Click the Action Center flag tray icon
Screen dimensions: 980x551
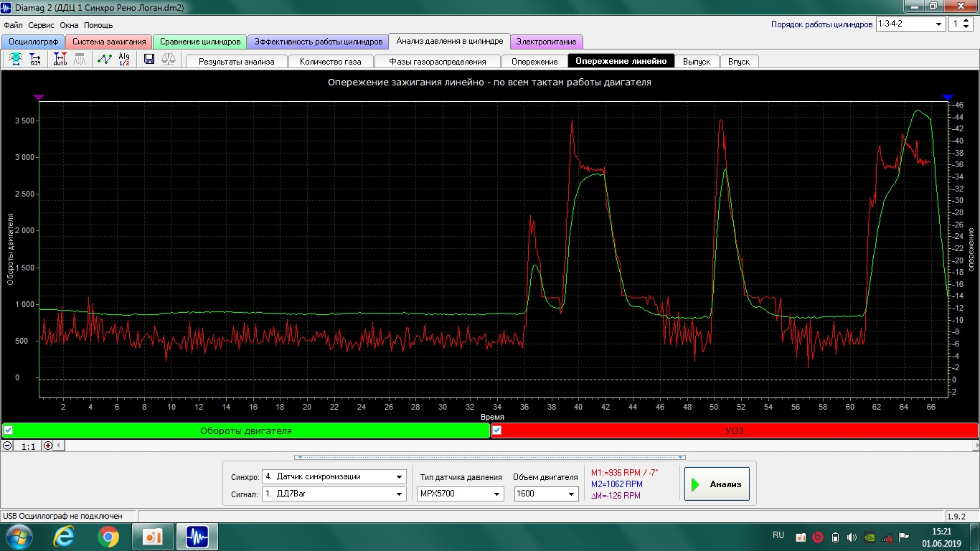point(904,537)
